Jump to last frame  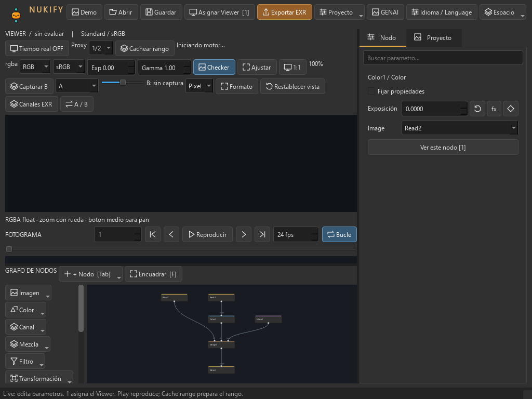(262, 234)
